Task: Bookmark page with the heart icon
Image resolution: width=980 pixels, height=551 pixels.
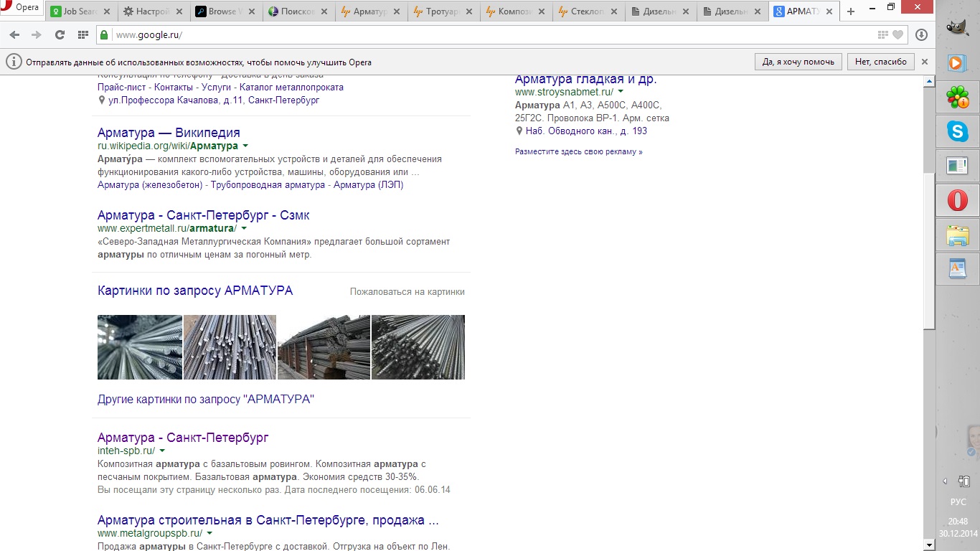Action: click(898, 35)
